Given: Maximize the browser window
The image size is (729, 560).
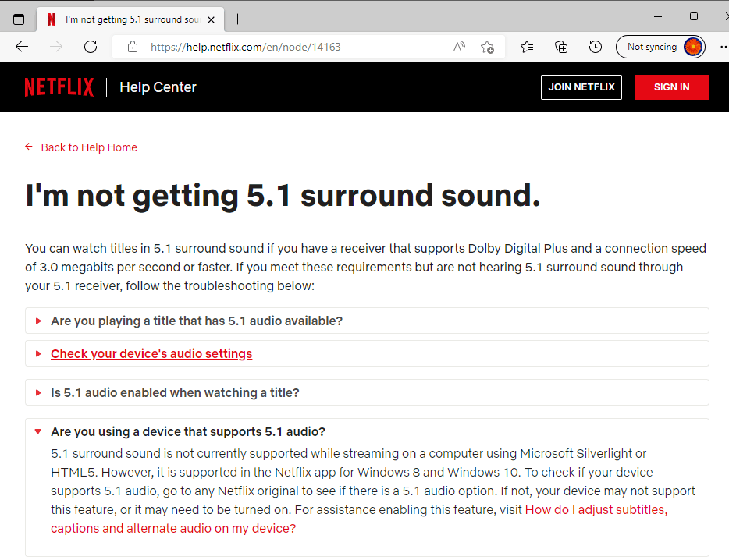Looking at the screenshot, I should 694,16.
